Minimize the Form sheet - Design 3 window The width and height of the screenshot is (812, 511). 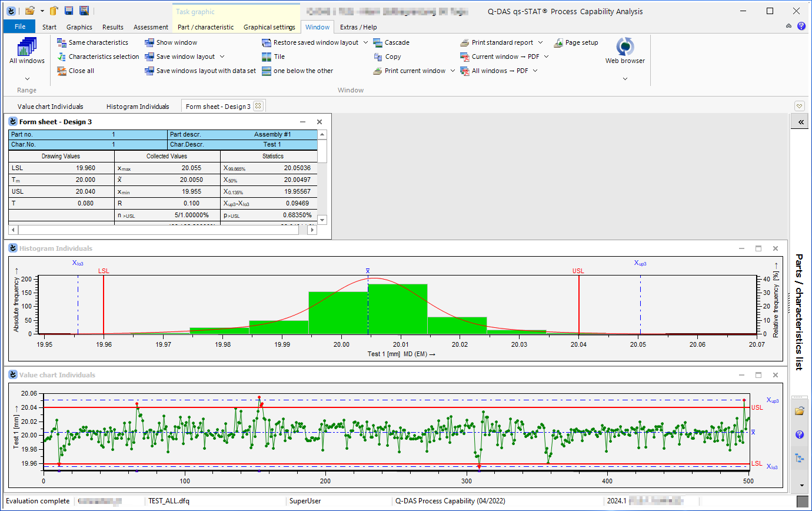302,122
